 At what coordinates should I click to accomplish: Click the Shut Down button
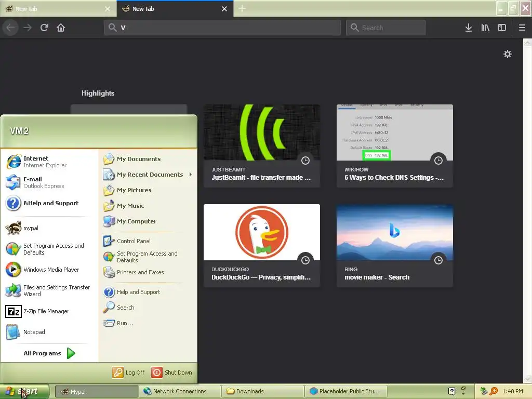(171, 373)
